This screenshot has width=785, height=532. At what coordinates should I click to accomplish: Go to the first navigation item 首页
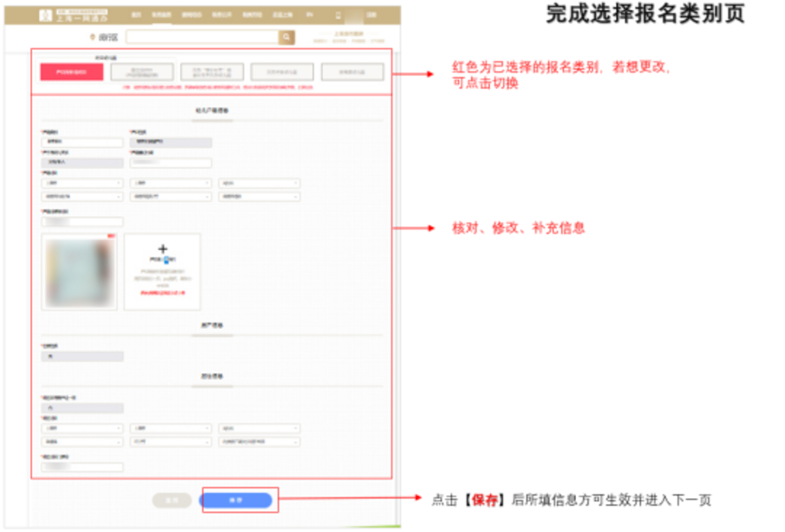[x=135, y=14]
